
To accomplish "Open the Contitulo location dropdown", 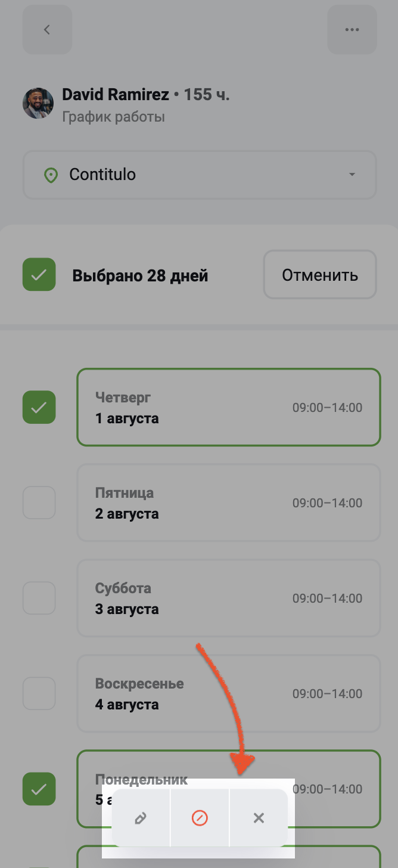I will click(x=200, y=175).
